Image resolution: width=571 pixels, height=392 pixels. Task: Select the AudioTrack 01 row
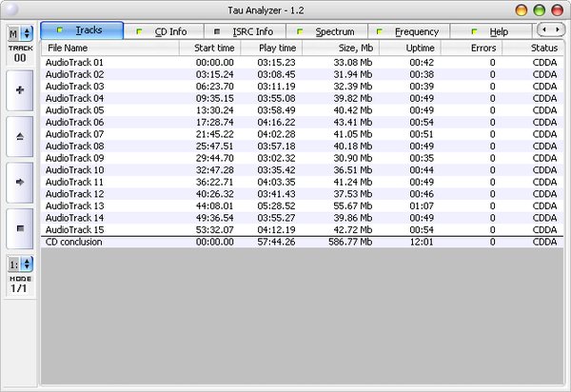(x=303, y=62)
